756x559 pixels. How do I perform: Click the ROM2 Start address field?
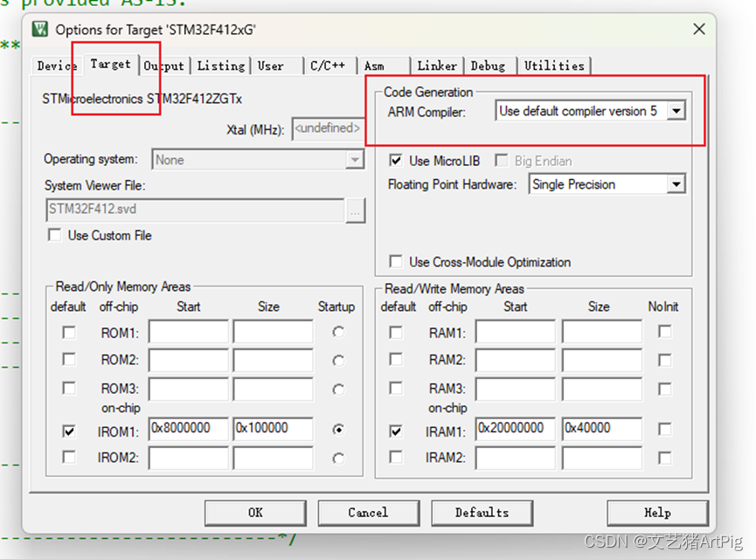pyautogui.click(x=189, y=360)
